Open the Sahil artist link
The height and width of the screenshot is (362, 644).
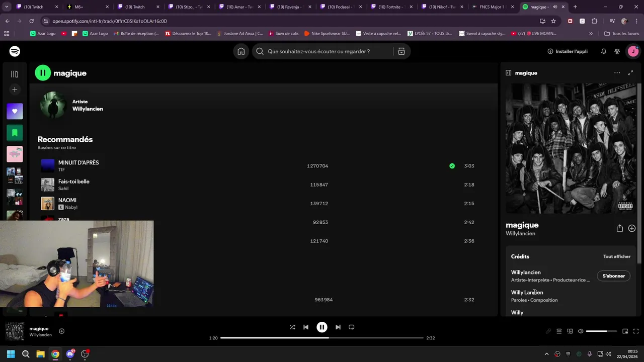coord(63,189)
